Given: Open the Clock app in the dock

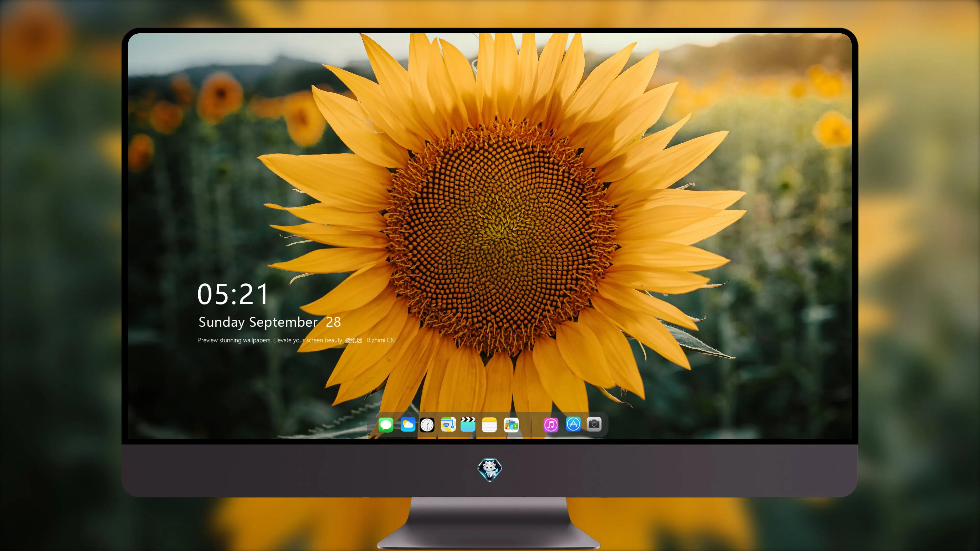Looking at the screenshot, I should (427, 425).
